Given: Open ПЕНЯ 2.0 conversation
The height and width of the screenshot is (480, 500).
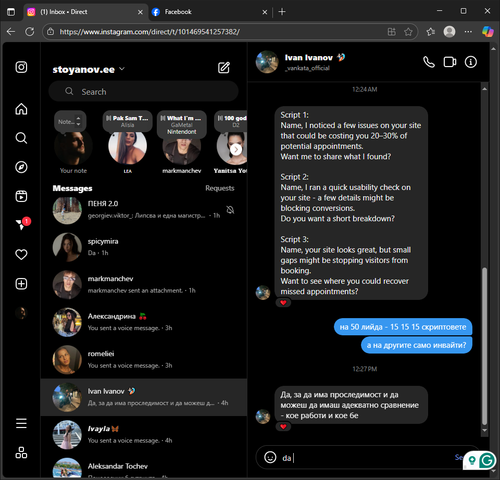Looking at the screenshot, I should coord(144,210).
